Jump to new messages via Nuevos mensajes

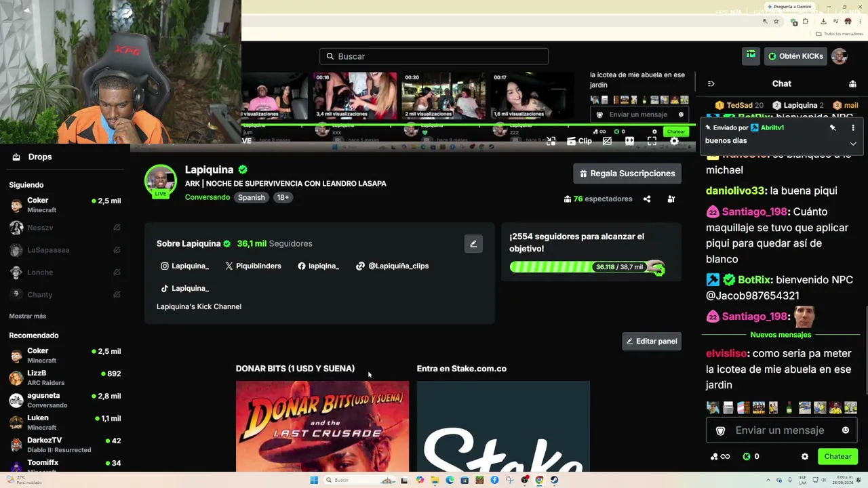781,335
